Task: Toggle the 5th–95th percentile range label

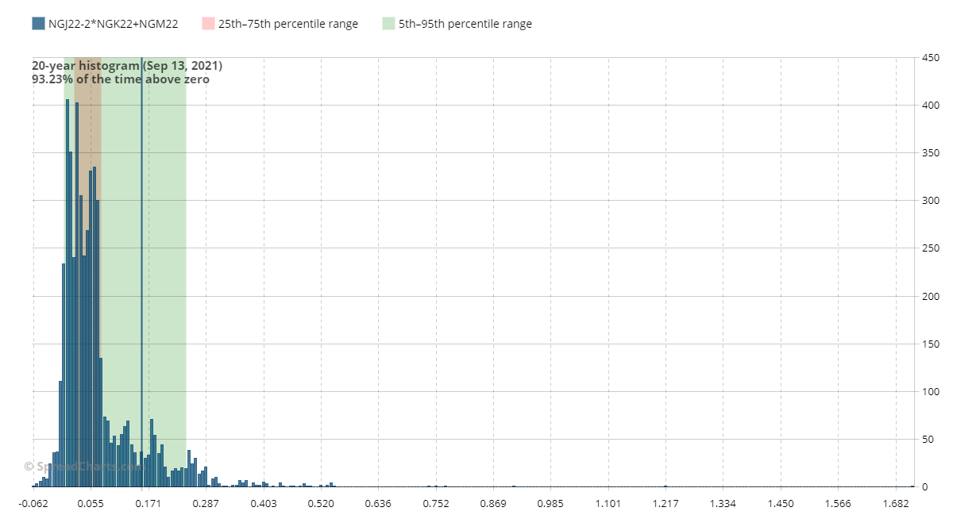Action: point(465,24)
